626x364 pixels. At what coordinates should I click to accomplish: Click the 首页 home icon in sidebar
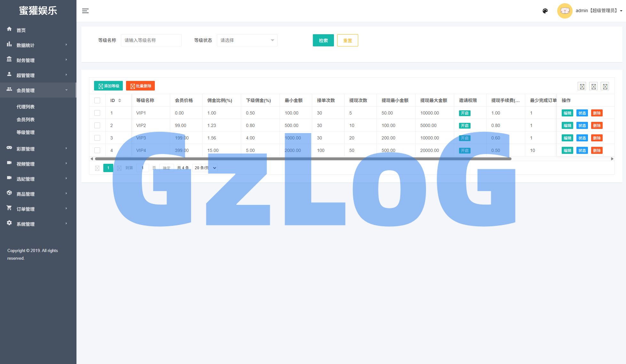(9, 29)
